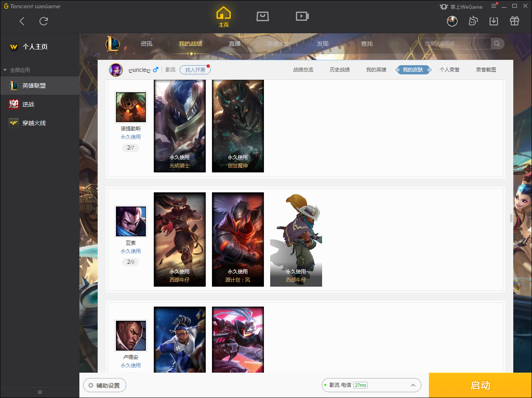This screenshot has width=532, height=398.
Task: Open the 发现 tab
Action: pos(323,44)
